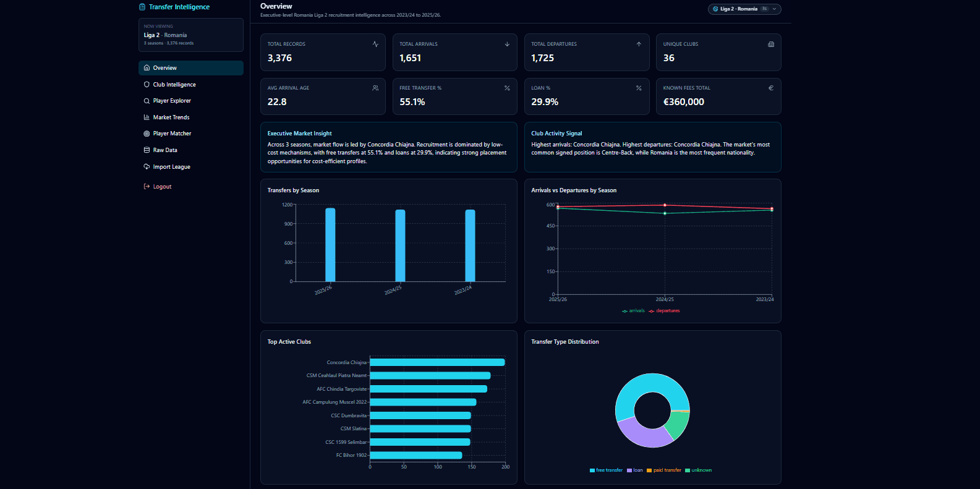980x489 pixels.
Task: Click the CSC 1599 Selimbar bar
Action: 420,442
